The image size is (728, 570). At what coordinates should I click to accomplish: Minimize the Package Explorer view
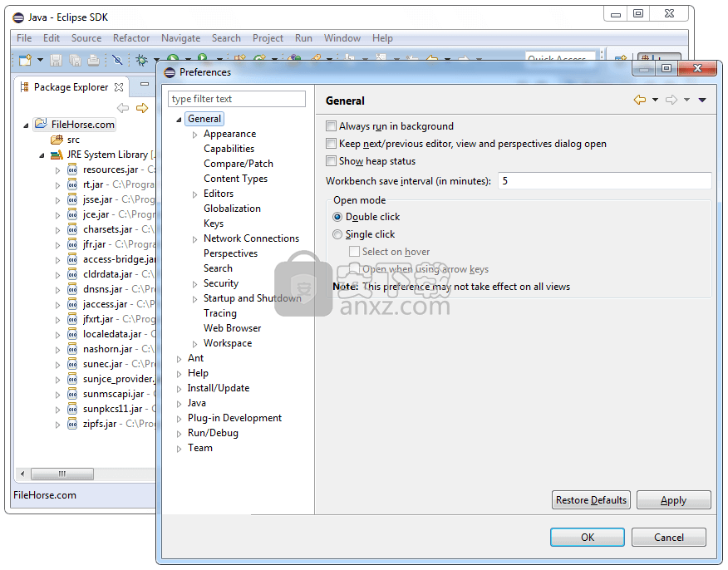pyautogui.click(x=145, y=84)
